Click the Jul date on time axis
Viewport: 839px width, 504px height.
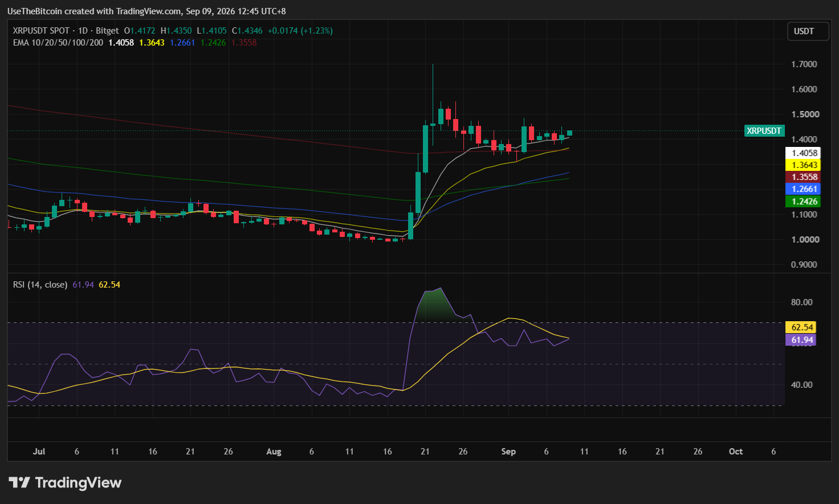39,452
